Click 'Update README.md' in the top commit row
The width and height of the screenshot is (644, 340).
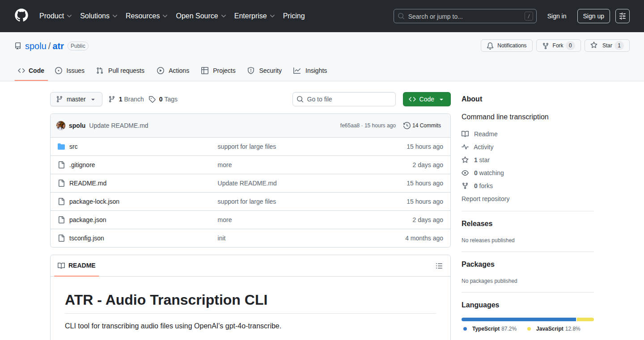tap(119, 126)
